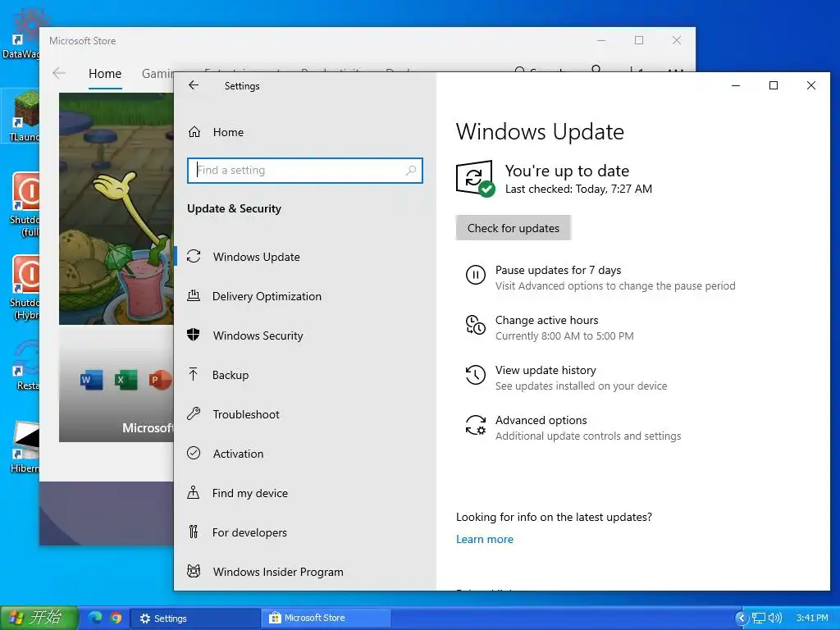Click the active hours clock icon

tap(475, 325)
